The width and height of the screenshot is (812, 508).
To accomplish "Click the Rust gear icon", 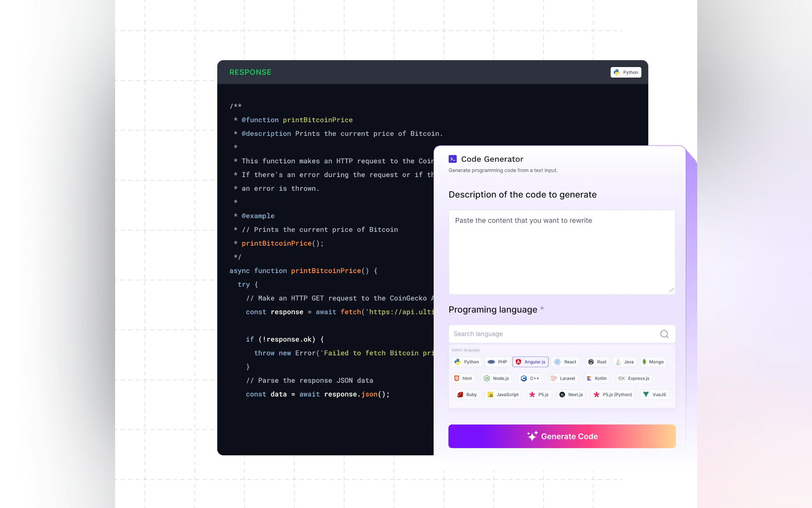I will [591, 362].
